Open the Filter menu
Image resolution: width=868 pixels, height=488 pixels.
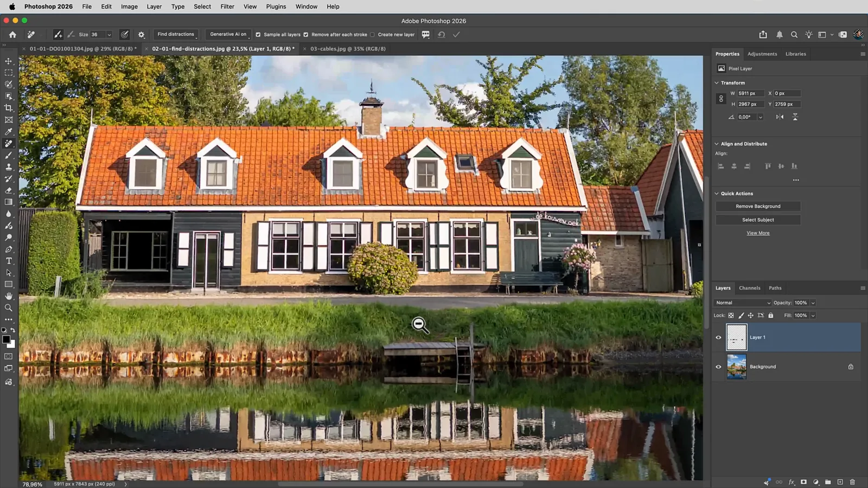point(227,7)
